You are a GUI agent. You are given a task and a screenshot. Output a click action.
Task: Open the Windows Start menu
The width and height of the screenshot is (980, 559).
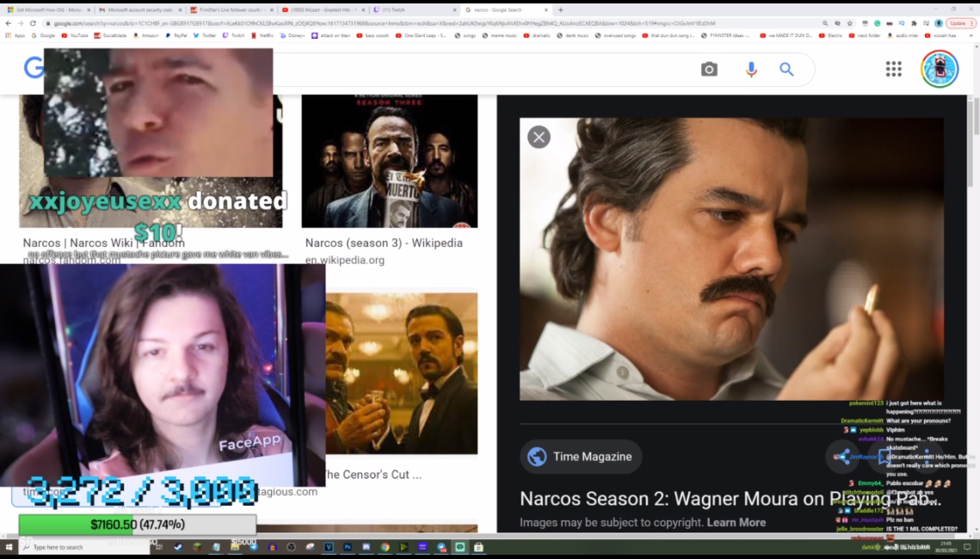tap(9, 547)
